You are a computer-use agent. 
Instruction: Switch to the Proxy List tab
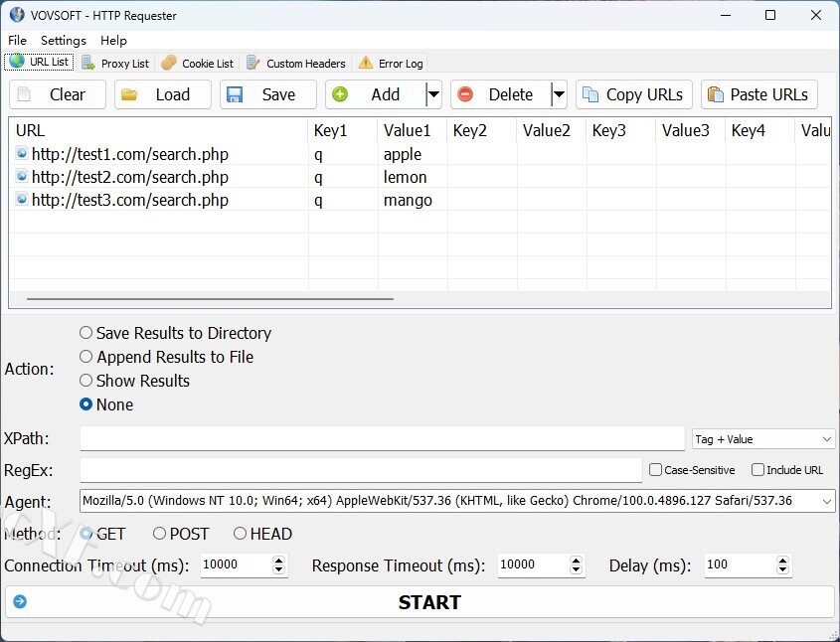tap(115, 64)
